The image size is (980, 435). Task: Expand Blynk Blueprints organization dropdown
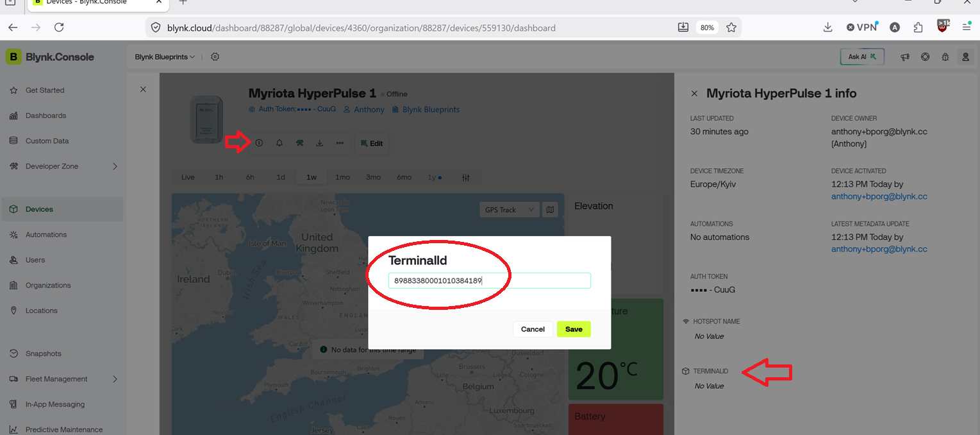coord(165,56)
